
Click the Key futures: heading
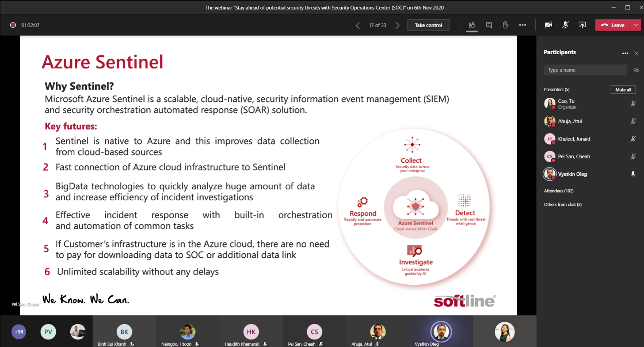(x=71, y=127)
